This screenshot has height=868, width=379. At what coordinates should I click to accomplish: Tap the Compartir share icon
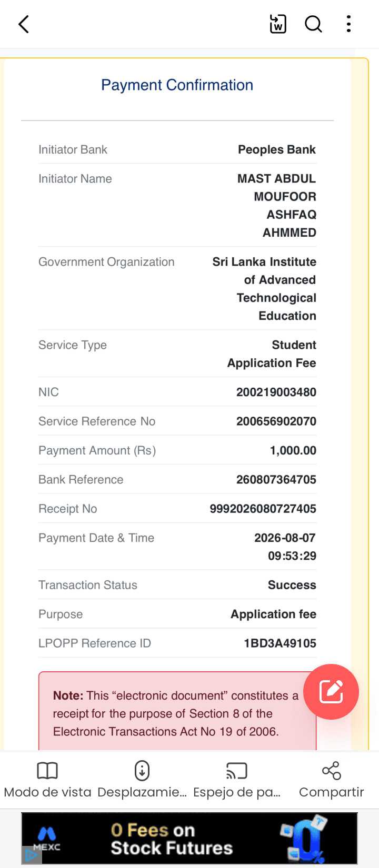[x=332, y=771]
